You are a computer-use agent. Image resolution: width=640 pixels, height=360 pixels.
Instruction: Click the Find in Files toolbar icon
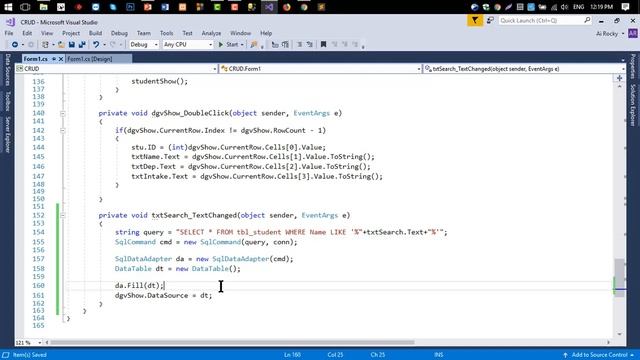coord(254,44)
